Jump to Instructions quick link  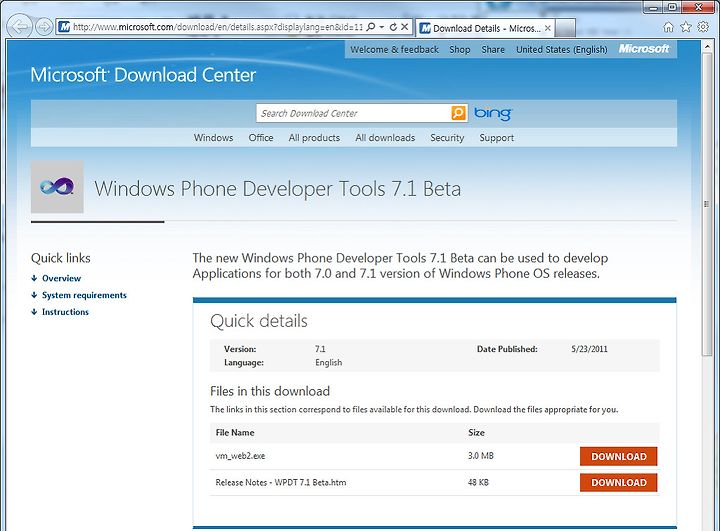65,312
